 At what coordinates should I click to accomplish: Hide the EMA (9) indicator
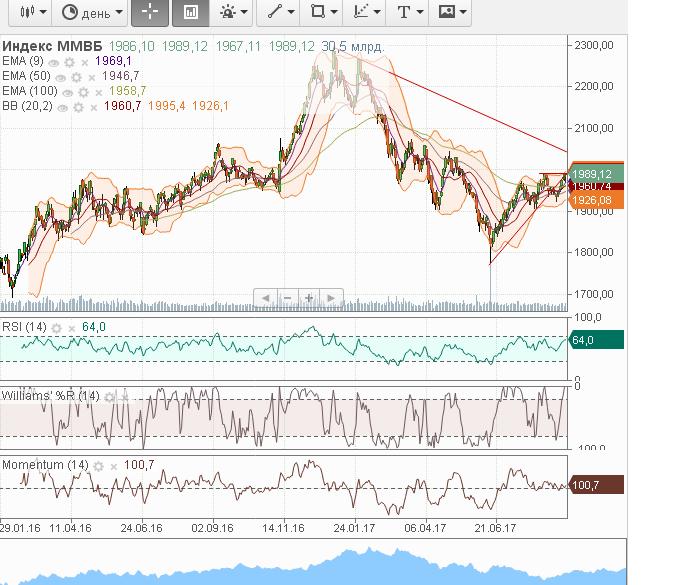54,63
